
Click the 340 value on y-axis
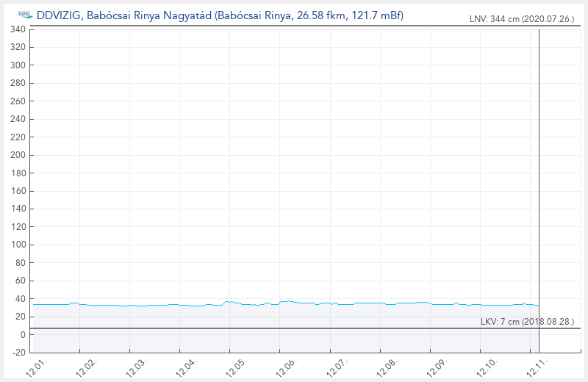point(18,30)
